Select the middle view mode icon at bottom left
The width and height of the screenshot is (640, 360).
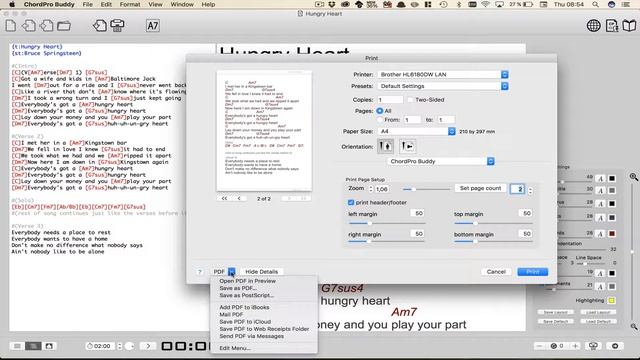click(x=33, y=346)
